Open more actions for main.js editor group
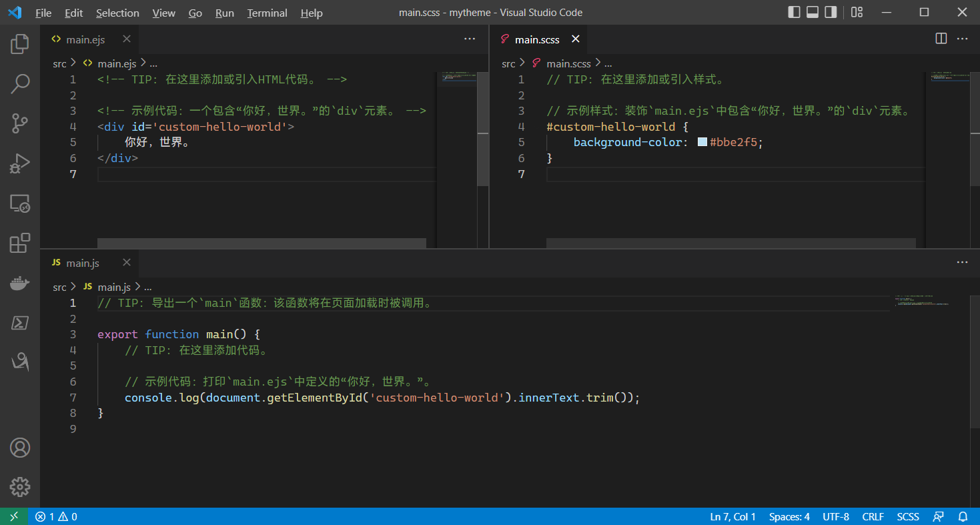 (x=962, y=262)
